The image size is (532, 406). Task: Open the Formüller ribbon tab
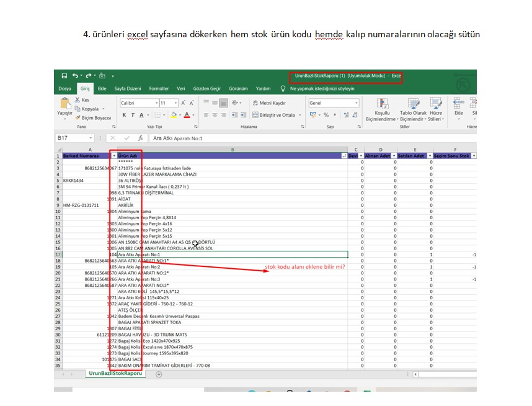pyautogui.click(x=159, y=89)
